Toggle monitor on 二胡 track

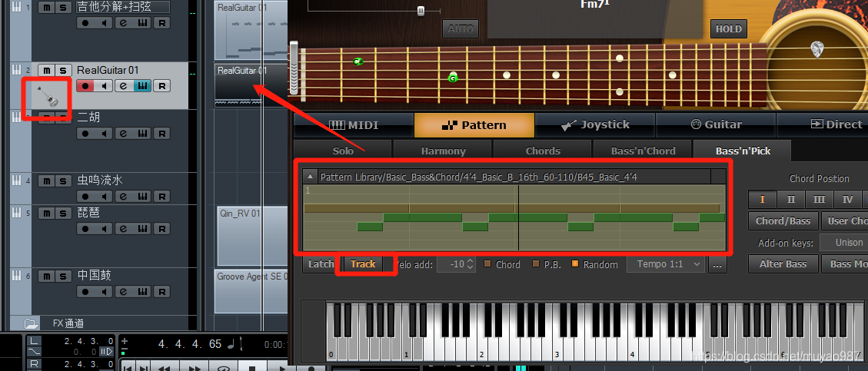pyautogui.click(x=104, y=133)
